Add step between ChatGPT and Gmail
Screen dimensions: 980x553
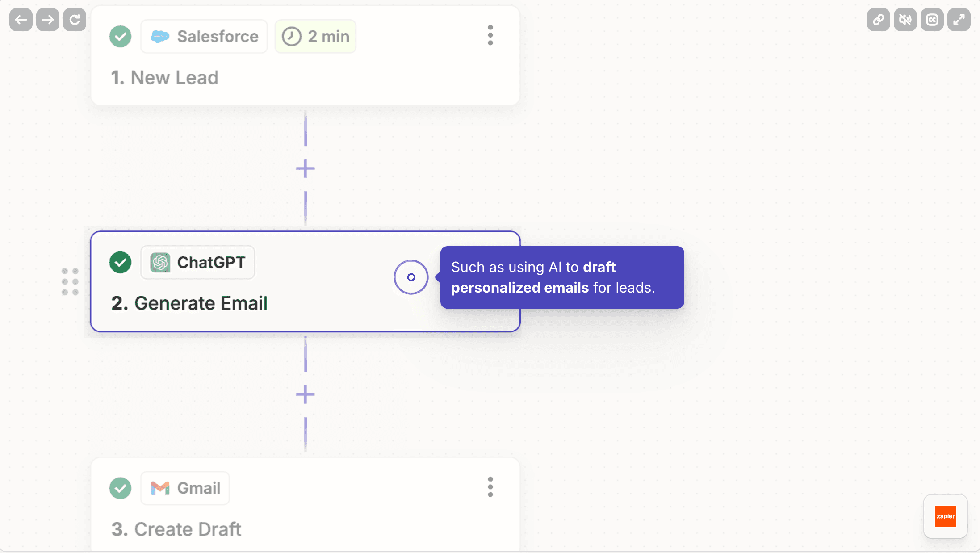[x=305, y=394]
